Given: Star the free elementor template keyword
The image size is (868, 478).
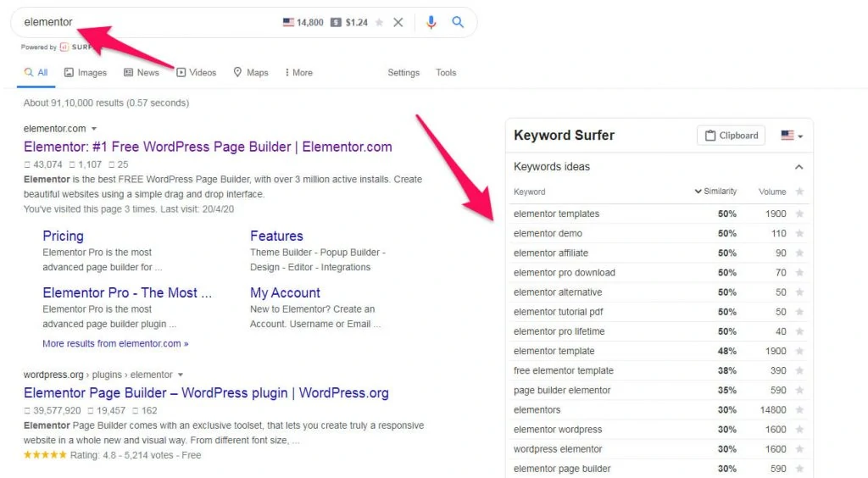Looking at the screenshot, I should tap(799, 370).
